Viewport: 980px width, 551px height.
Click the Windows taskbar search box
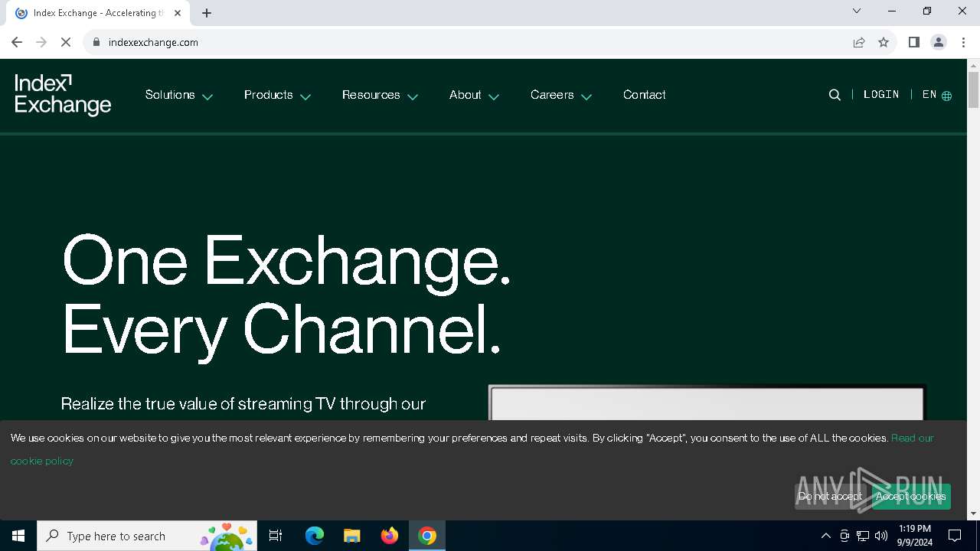[x=147, y=536]
